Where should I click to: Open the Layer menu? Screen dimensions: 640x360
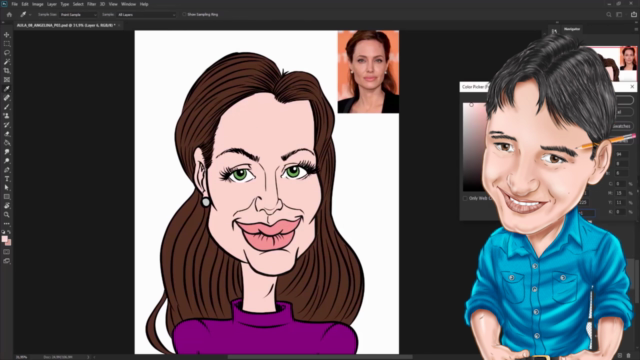point(52,4)
